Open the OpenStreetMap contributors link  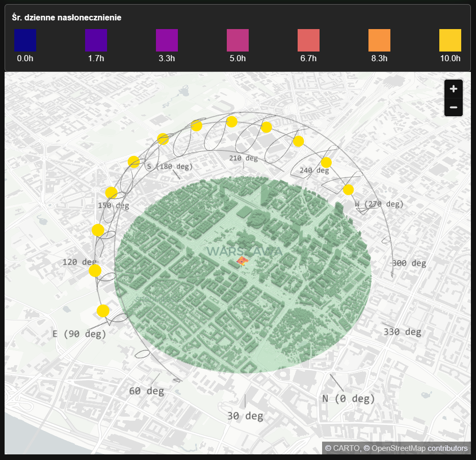click(x=419, y=448)
